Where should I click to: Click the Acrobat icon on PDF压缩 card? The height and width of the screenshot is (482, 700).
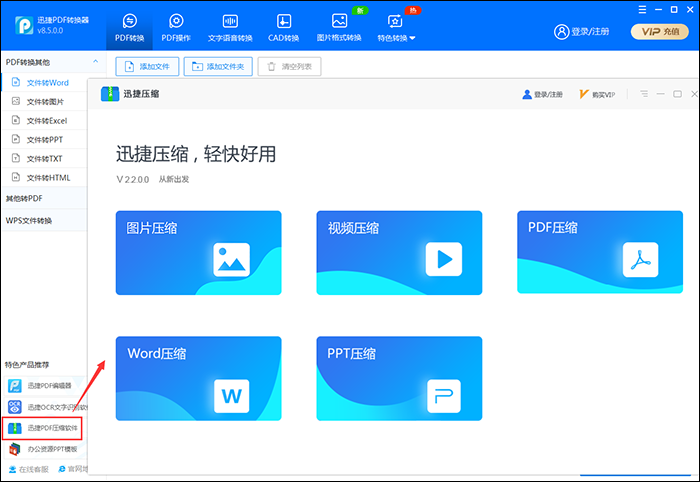pos(641,259)
